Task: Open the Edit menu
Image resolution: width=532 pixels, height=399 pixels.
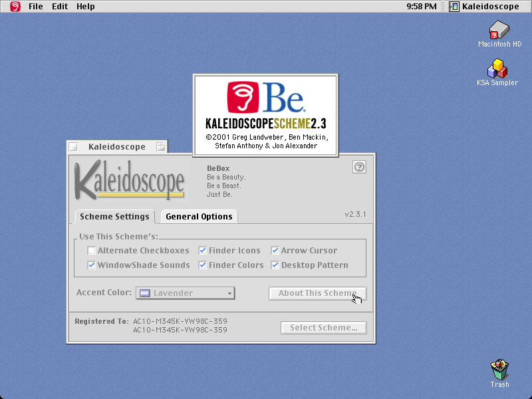Action: (x=60, y=7)
